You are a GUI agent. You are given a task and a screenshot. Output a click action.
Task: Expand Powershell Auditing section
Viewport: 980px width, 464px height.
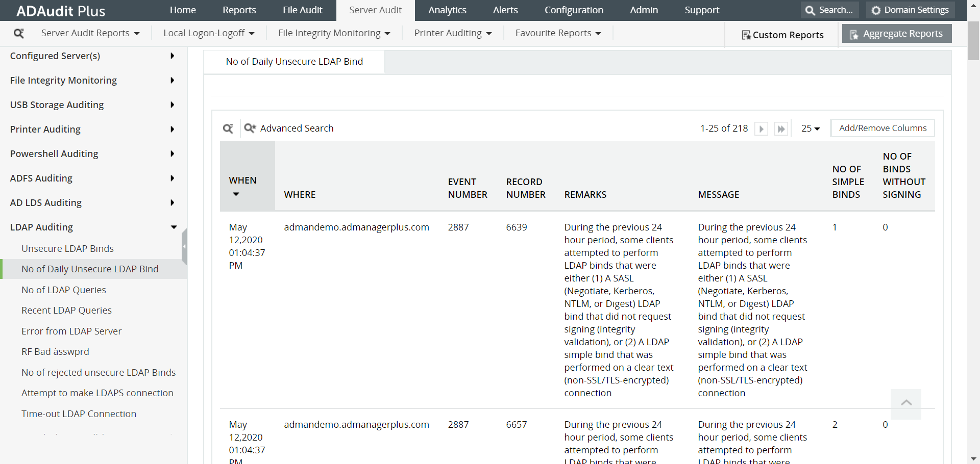tap(93, 153)
